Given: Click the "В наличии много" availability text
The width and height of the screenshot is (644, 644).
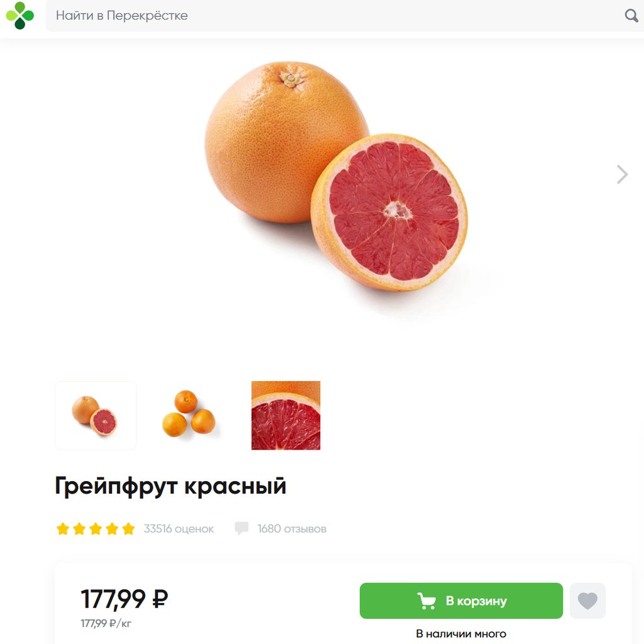Looking at the screenshot, I should click(x=461, y=634).
